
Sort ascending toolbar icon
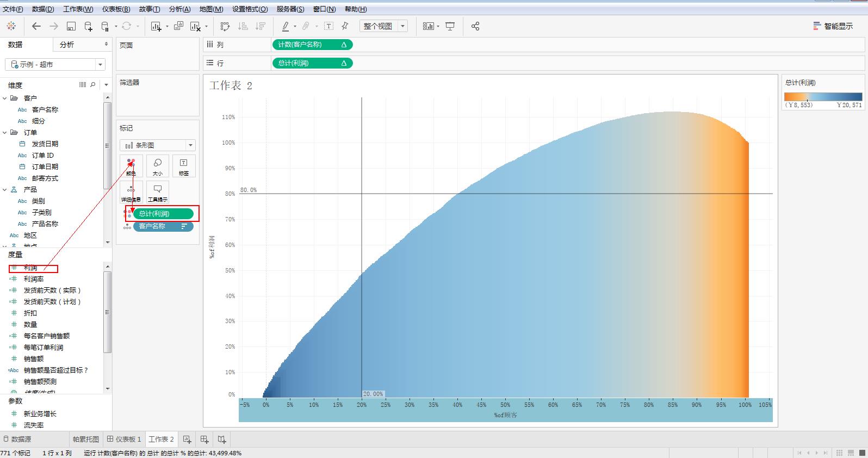(x=243, y=26)
